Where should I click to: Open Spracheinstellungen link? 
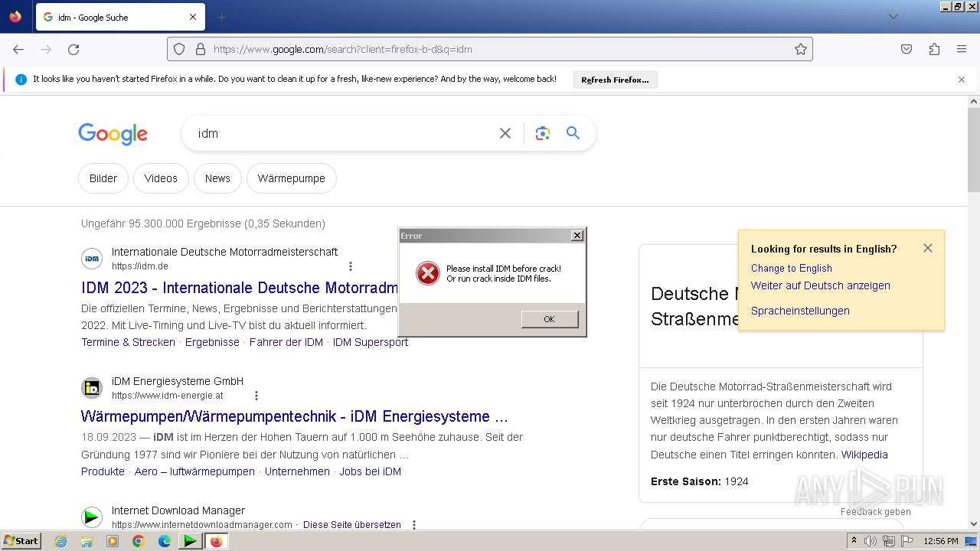(x=800, y=311)
